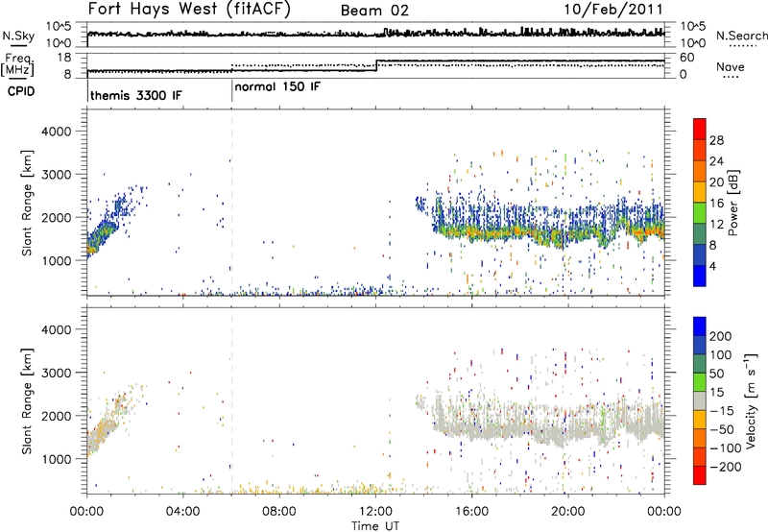The width and height of the screenshot is (768, 532).
Task: Click gray segment of Velocity colorbar
Action: point(700,401)
